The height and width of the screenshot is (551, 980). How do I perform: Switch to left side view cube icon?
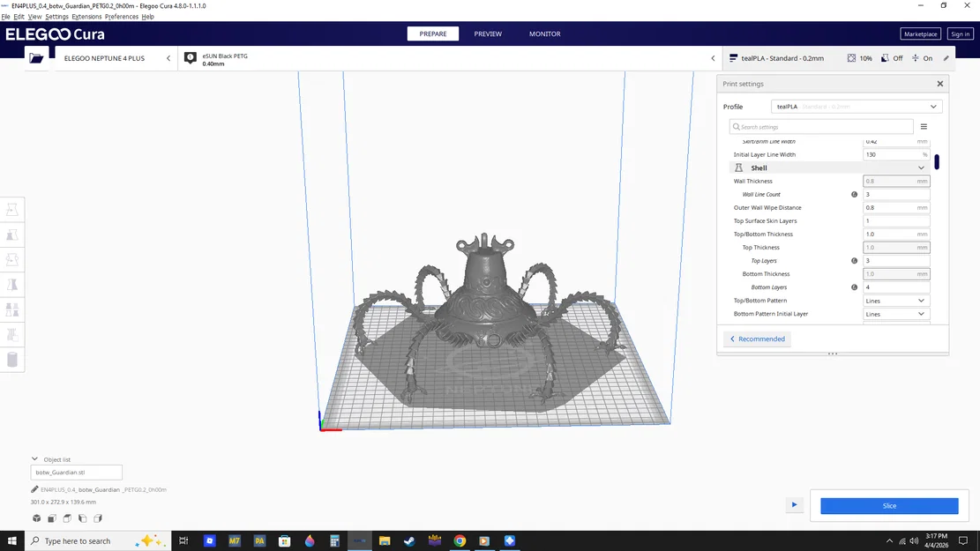tap(83, 518)
